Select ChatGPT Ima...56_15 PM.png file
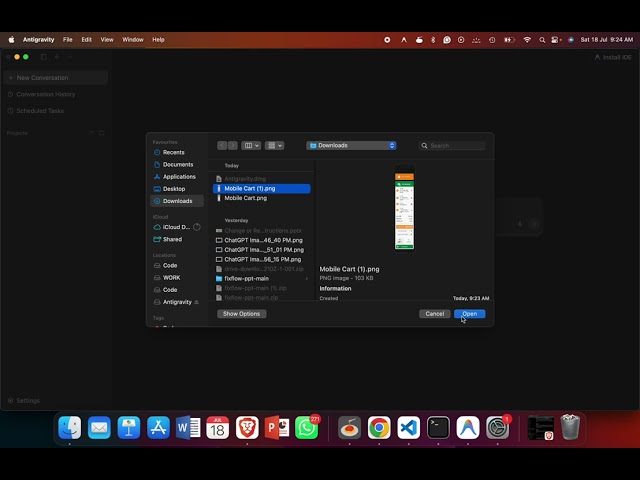The image size is (640, 480). (261, 259)
